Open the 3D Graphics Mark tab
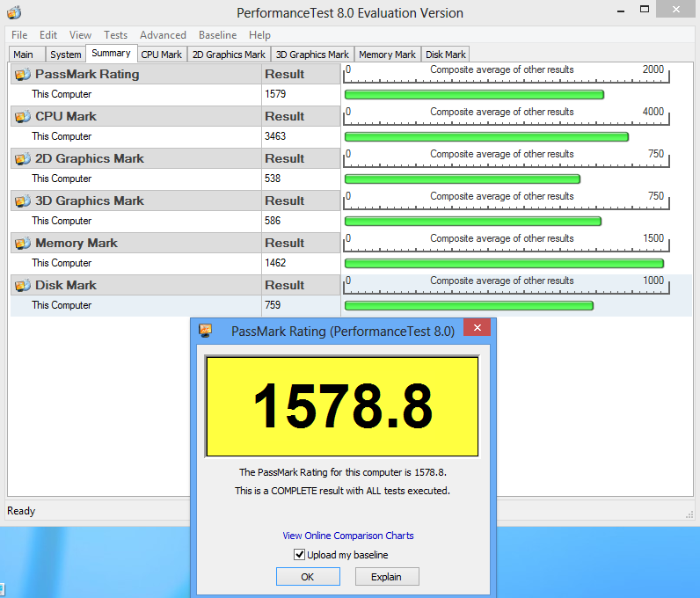The height and width of the screenshot is (598, 700). (312, 55)
